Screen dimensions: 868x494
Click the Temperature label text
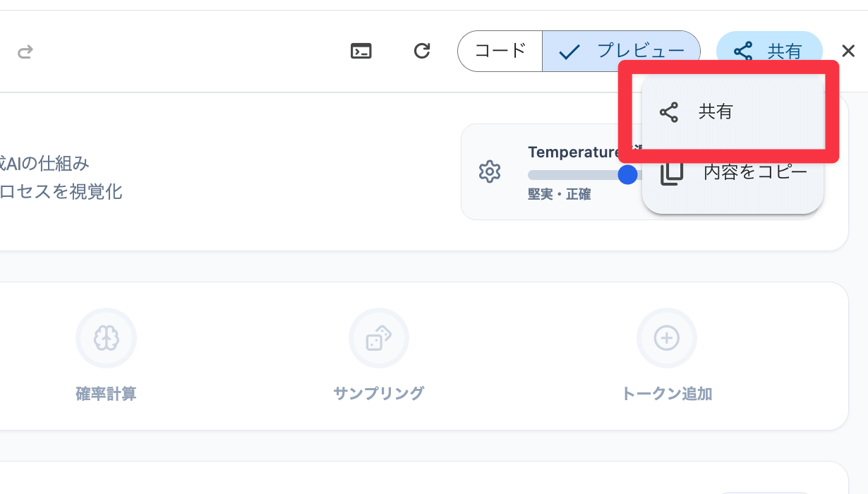(x=573, y=152)
